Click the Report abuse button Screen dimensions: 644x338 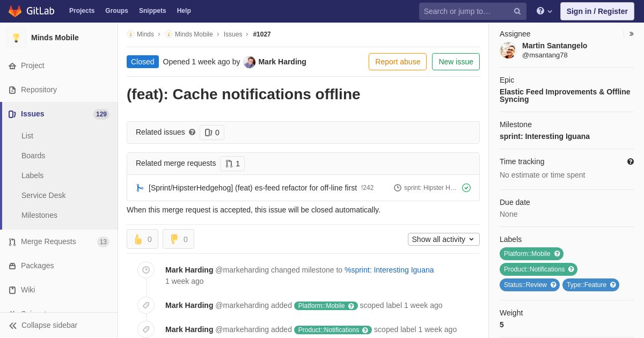(398, 62)
